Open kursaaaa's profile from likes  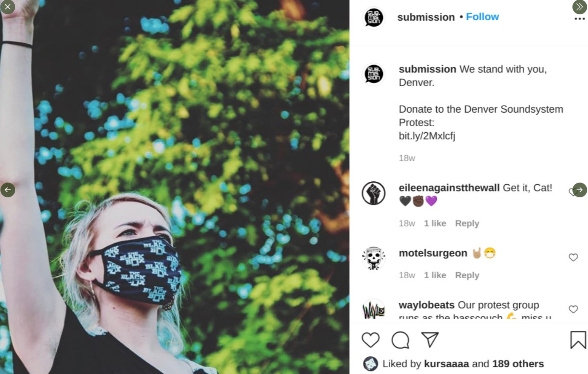pos(446,363)
